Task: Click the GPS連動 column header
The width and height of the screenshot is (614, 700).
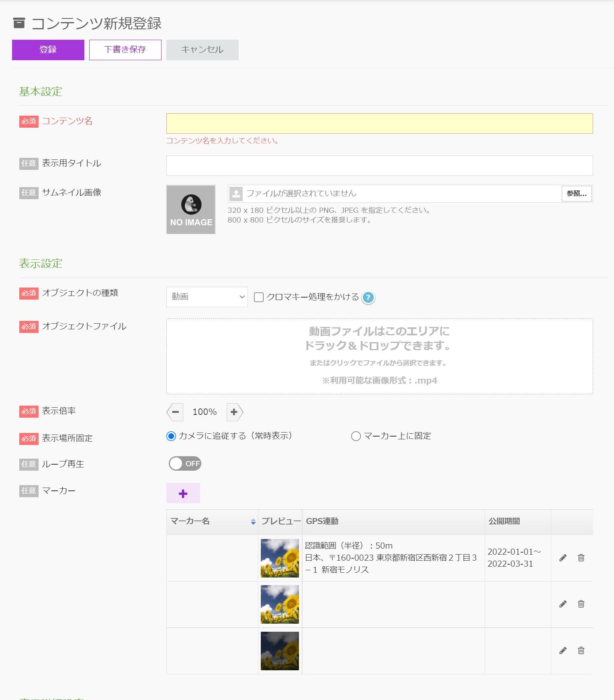Action: 393,522
